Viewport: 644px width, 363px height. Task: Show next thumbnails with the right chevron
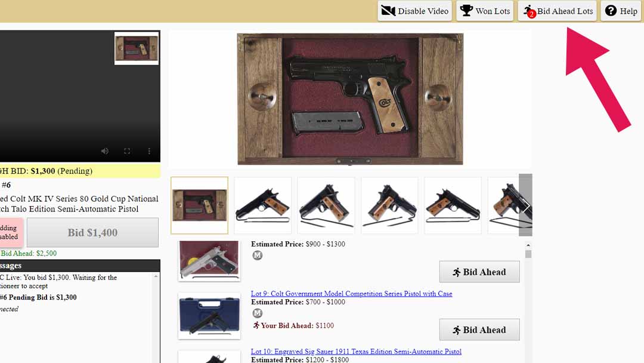click(x=525, y=205)
